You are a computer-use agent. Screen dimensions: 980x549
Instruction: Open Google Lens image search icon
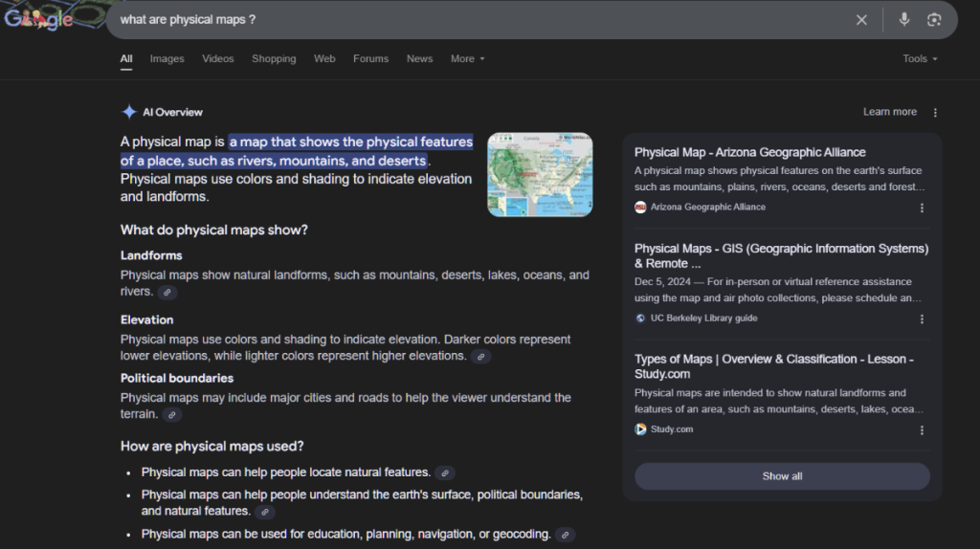click(x=934, y=20)
